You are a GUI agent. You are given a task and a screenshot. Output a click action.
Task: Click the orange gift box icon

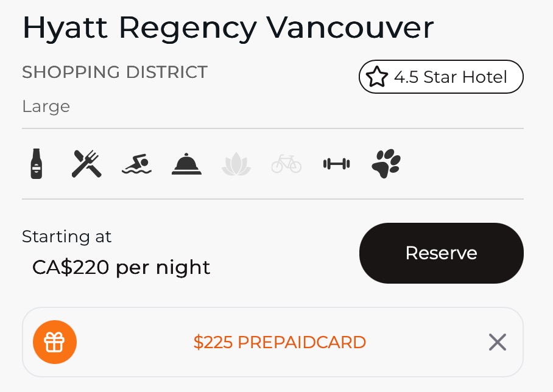[x=55, y=342]
